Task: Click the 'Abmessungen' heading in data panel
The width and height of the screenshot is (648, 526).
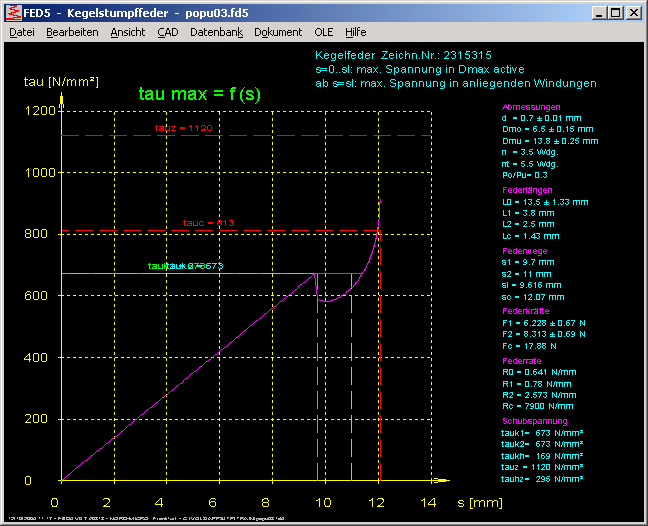Action: pyautogui.click(x=530, y=106)
